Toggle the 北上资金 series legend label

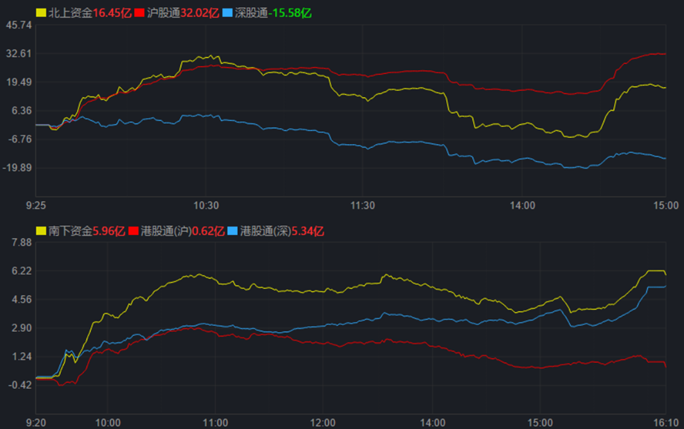[70, 13]
